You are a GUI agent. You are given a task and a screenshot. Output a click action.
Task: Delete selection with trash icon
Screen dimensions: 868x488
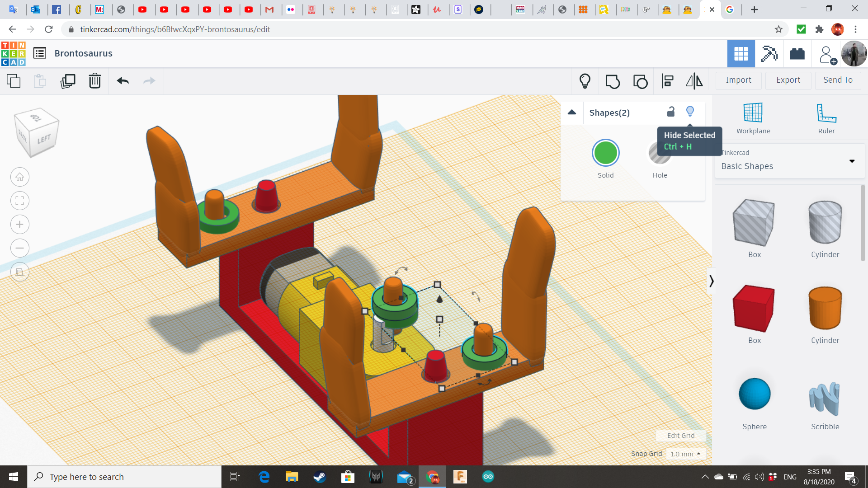coord(95,81)
